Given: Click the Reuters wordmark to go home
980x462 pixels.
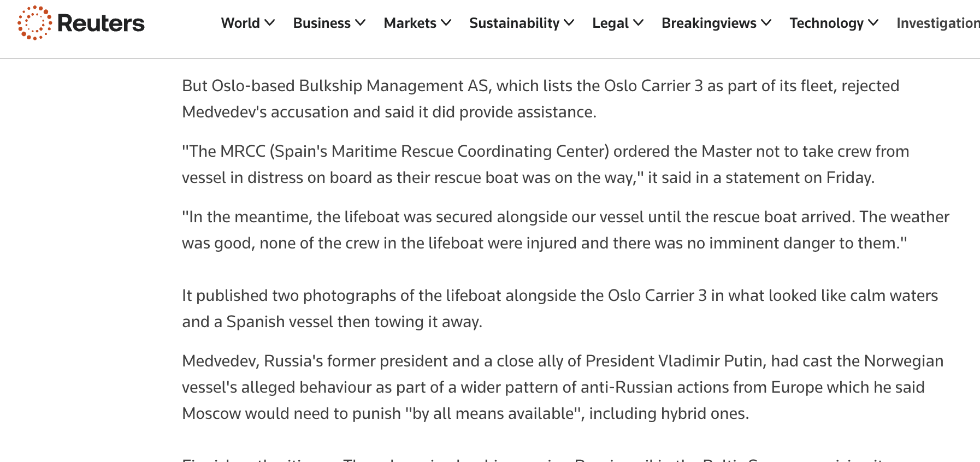Looking at the screenshot, I should click(101, 23).
